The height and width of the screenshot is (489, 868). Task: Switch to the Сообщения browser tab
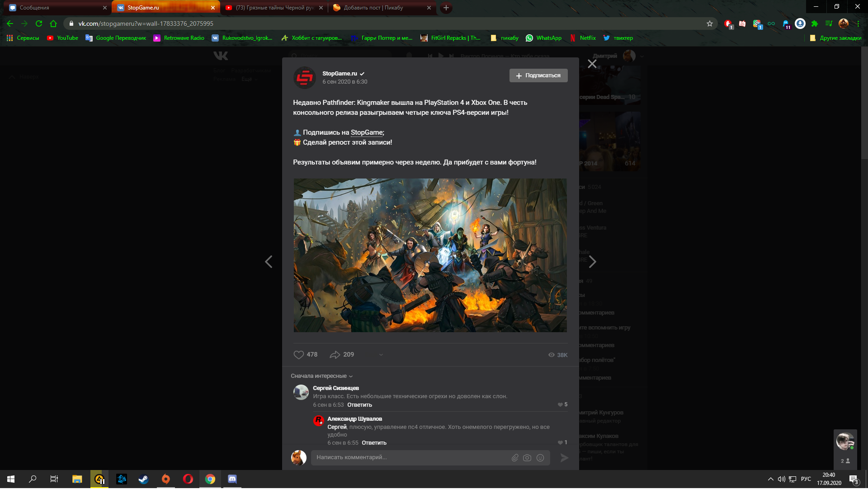point(57,8)
